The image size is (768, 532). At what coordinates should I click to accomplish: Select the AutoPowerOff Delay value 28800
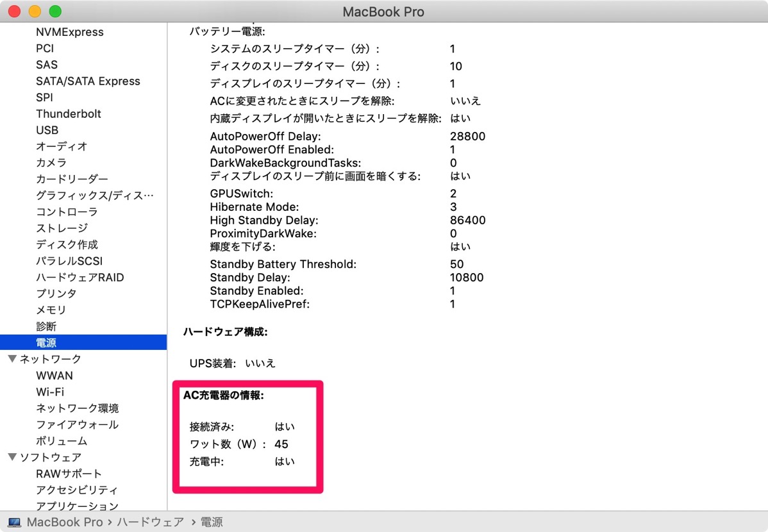click(x=468, y=136)
